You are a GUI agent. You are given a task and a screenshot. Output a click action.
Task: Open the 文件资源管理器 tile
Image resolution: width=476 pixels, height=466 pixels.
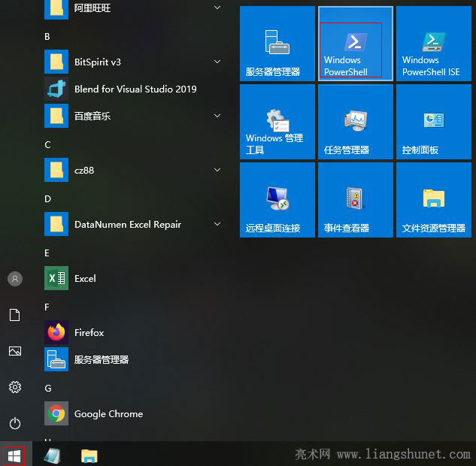pos(433,200)
